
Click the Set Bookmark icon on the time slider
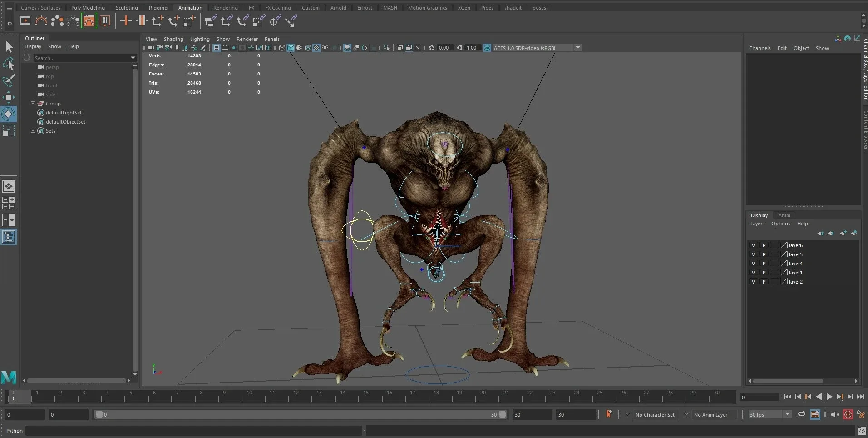pos(609,414)
